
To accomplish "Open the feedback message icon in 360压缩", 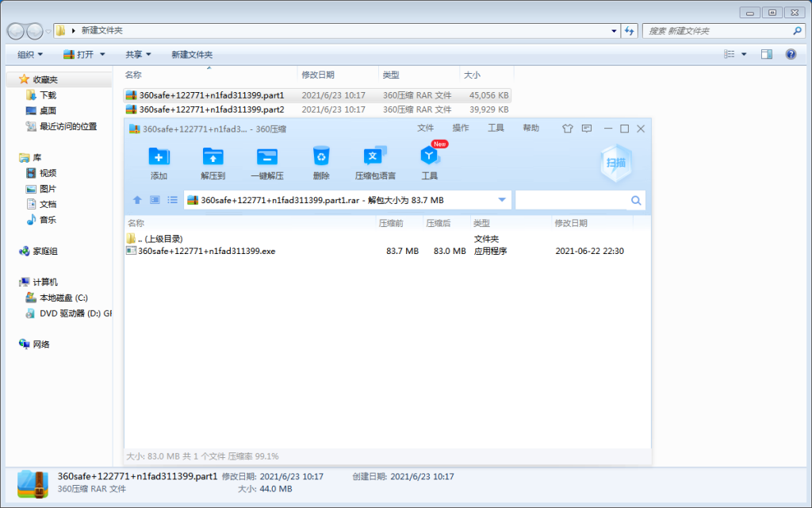I will pos(587,129).
